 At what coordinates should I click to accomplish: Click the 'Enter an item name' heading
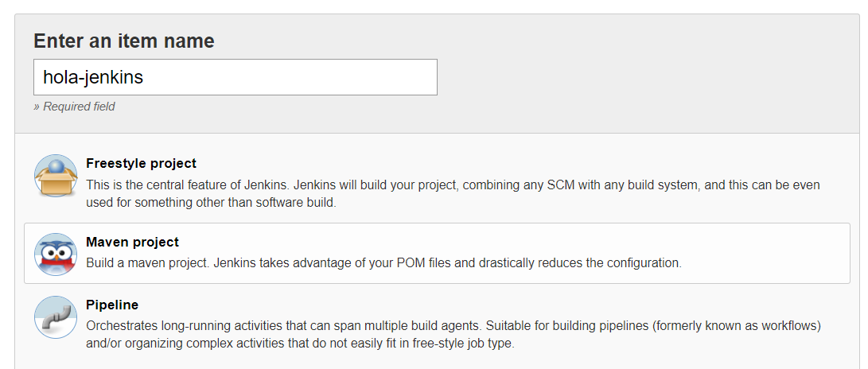point(124,41)
